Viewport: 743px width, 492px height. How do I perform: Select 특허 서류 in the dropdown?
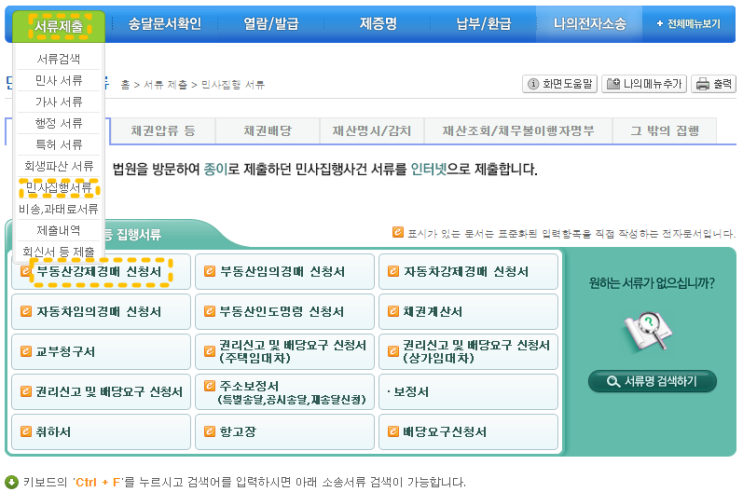[59, 144]
